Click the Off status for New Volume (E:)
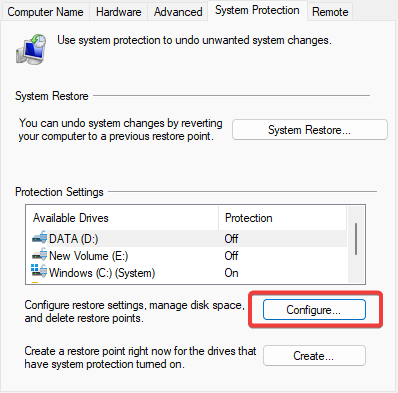 [231, 256]
